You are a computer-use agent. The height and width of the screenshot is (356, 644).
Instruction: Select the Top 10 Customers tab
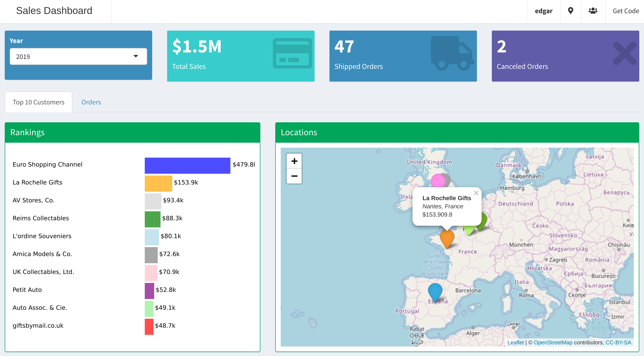pyautogui.click(x=39, y=102)
